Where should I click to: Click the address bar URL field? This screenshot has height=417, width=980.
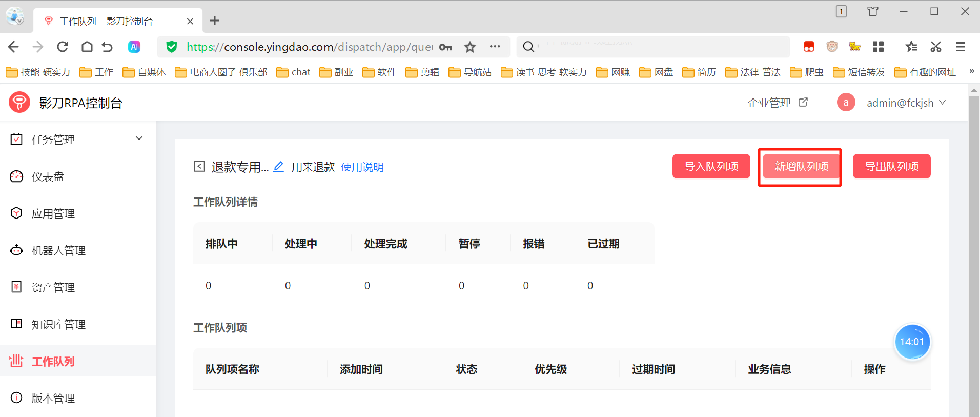309,47
